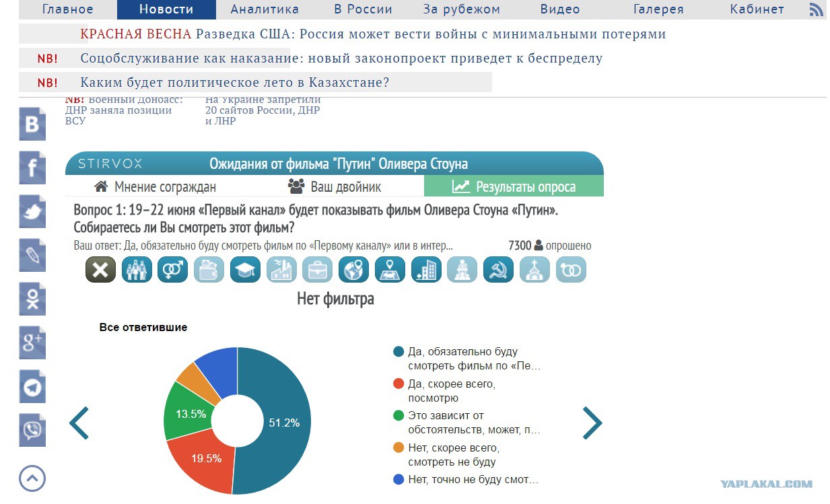Open headline about Соцобслуживание как наказание
This screenshot has height=504, width=830.
click(x=341, y=58)
